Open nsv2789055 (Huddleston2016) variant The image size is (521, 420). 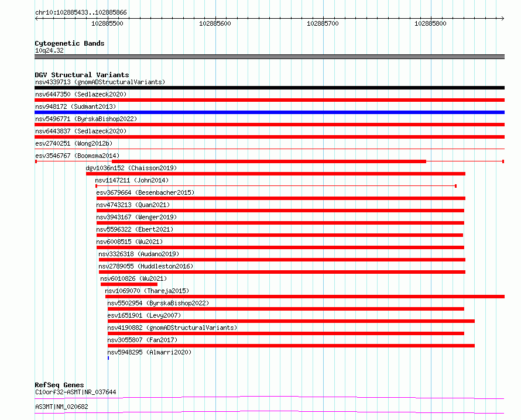tap(146, 266)
